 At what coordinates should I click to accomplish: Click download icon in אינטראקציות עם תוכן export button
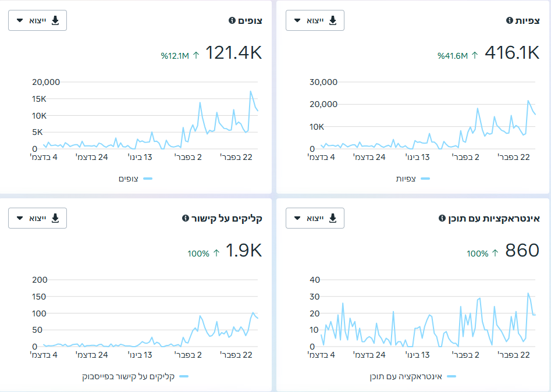click(332, 218)
